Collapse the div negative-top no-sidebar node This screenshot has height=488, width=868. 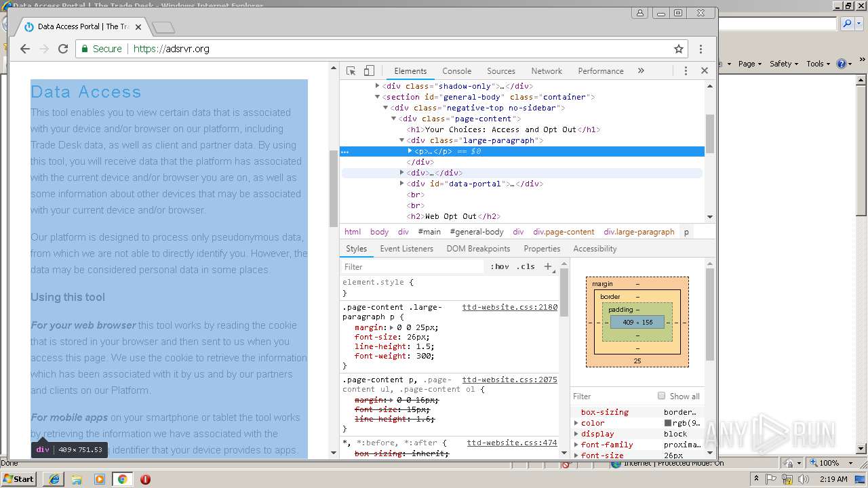pos(386,108)
